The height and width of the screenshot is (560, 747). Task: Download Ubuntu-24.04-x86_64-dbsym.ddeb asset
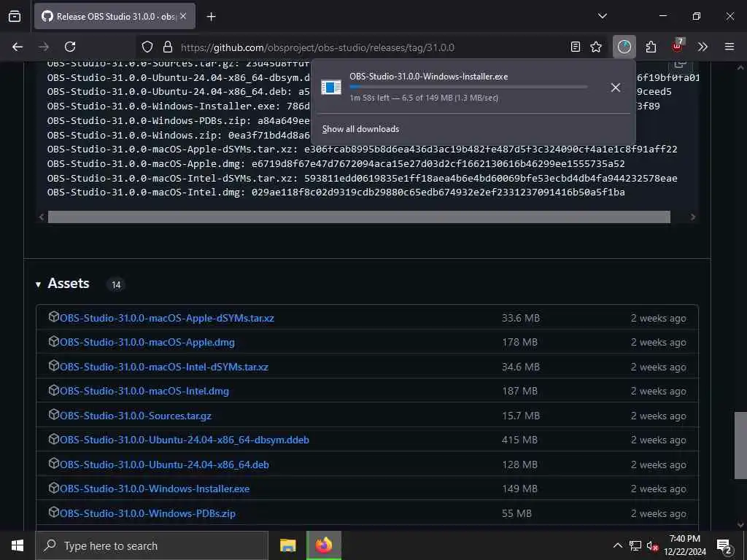click(185, 440)
